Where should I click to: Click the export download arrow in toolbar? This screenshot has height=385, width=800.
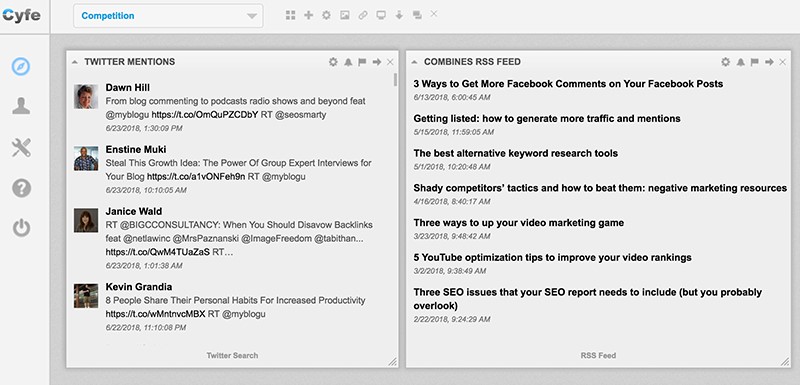pyautogui.click(x=399, y=15)
